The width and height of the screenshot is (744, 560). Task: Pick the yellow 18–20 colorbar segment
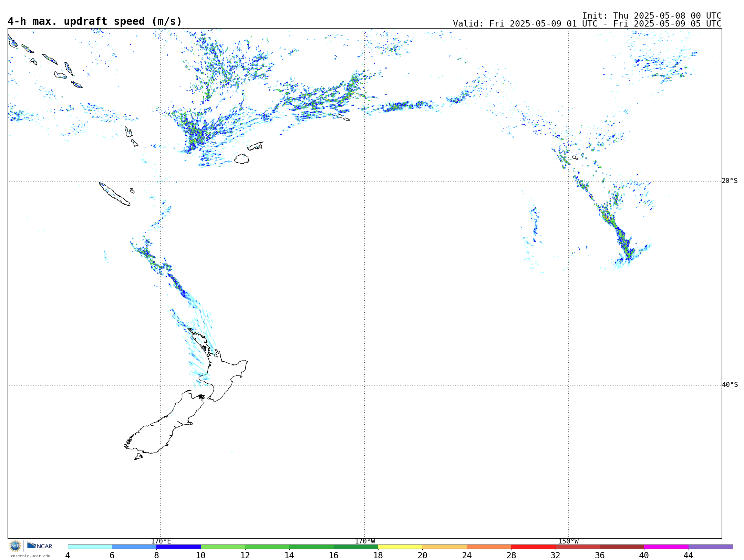coord(400,547)
